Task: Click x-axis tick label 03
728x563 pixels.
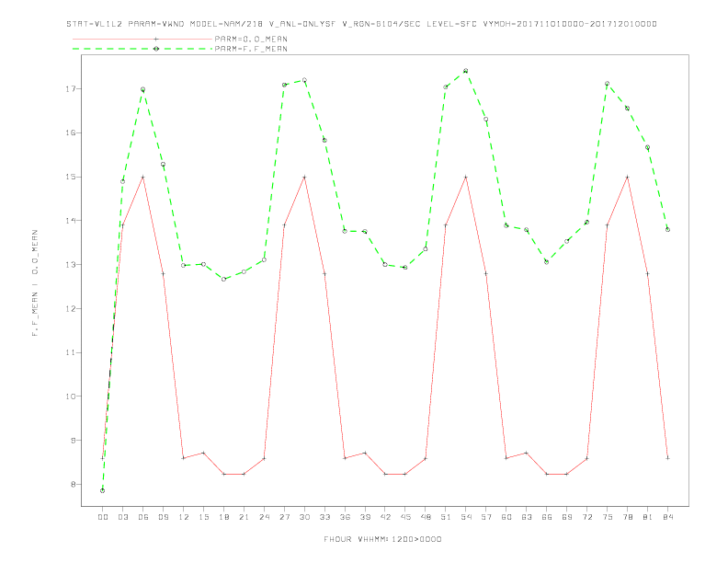Action: (122, 517)
